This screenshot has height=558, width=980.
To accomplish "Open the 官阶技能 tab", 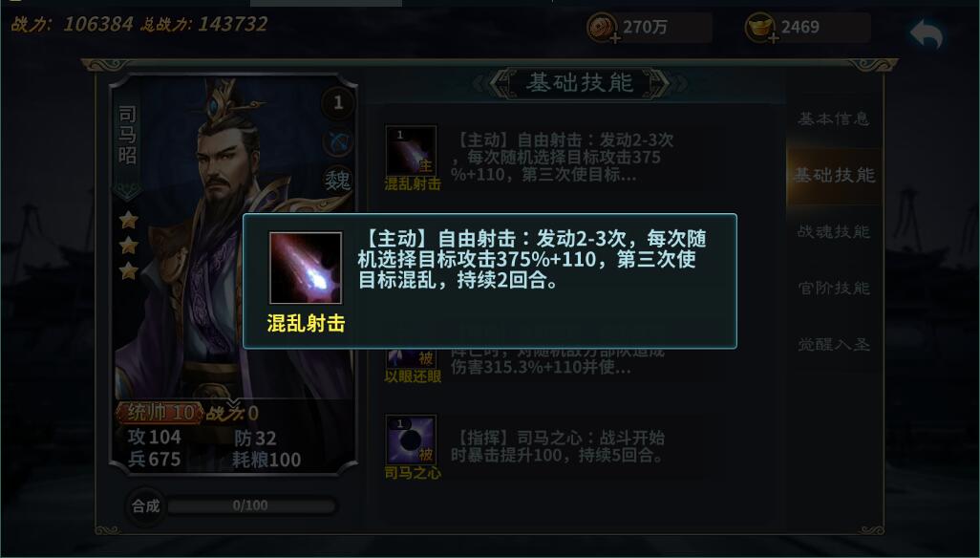I will [x=834, y=288].
